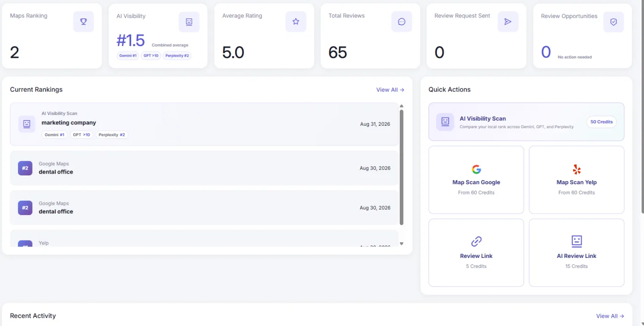Open Map Scan Google quick action
The width and height of the screenshot is (644, 326).
[476, 180]
